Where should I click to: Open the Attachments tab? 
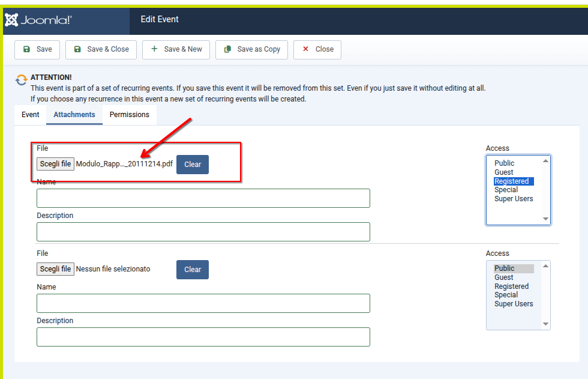click(74, 115)
